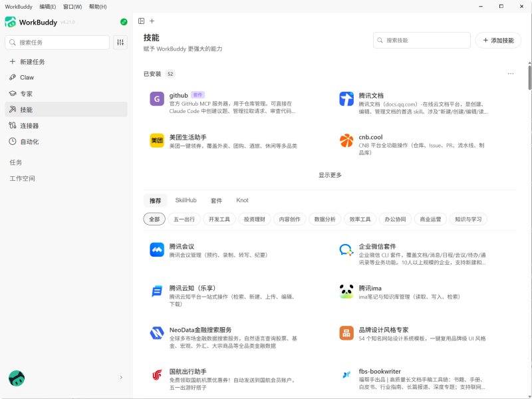Open the 腾讯云知 (乐享) skill icon
This screenshot has width=532, height=399.
(x=157, y=291)
